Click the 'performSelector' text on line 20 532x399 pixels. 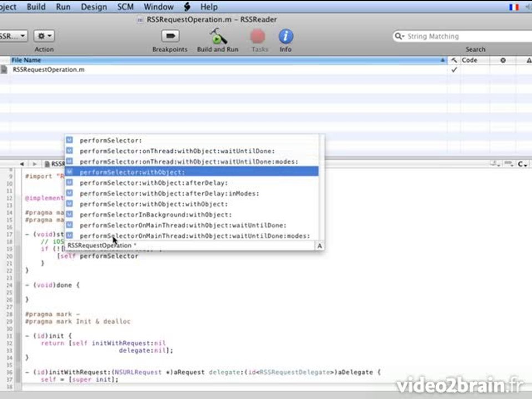tap(109, 256)
